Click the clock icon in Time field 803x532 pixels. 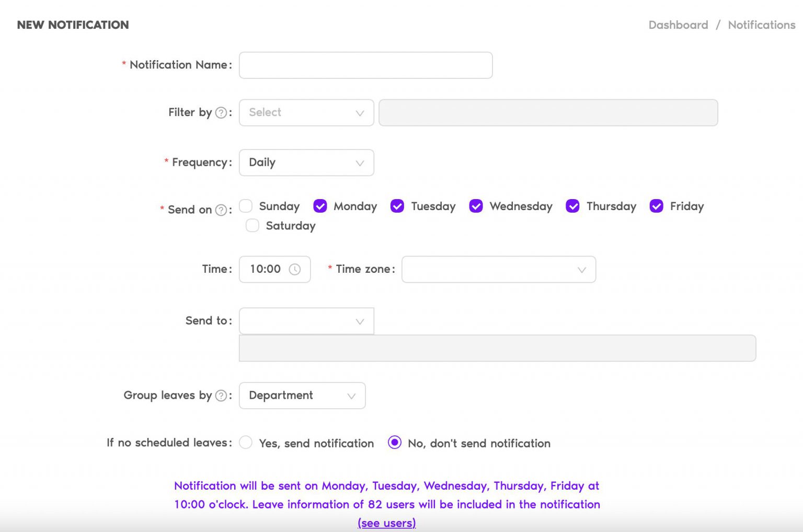click(x=295, y=269)
